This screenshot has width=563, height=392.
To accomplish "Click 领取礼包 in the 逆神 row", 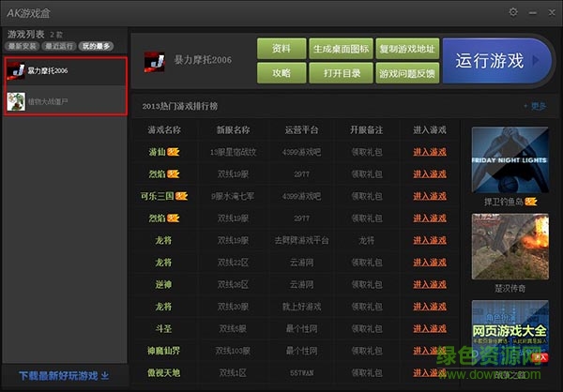I will tap(367, 284).
